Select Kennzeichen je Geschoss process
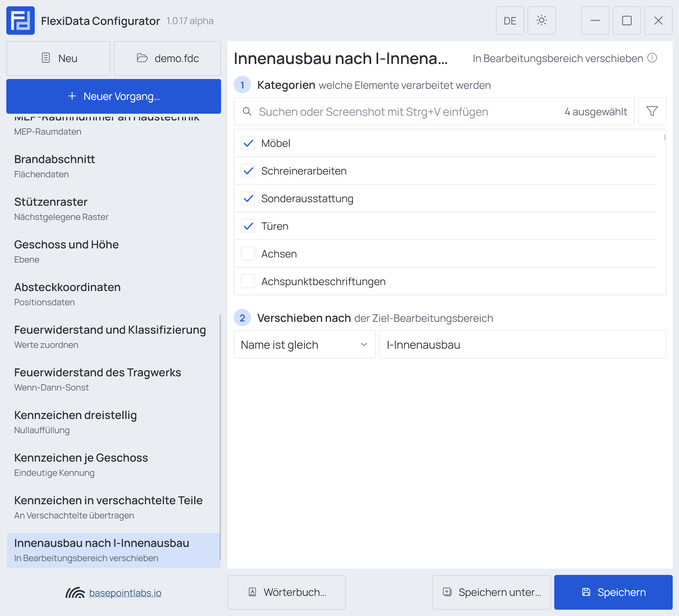Viewport: 679px width, 616px height. point(113,464)
